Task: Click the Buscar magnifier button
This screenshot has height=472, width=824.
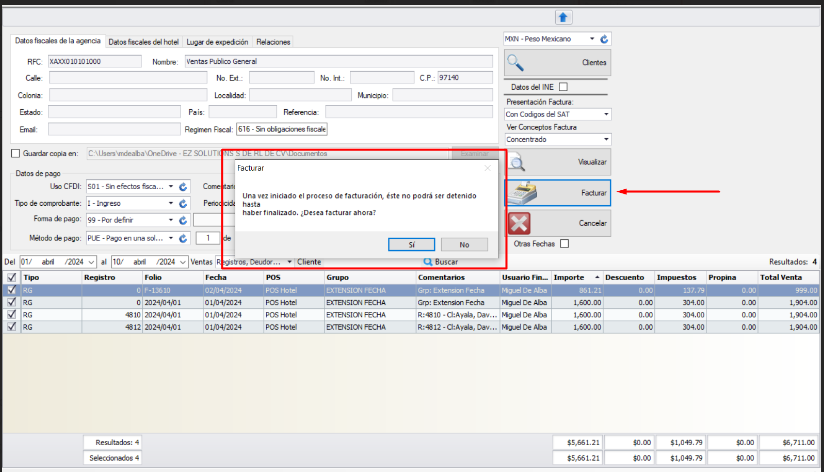Action: (x=441, y=262)
